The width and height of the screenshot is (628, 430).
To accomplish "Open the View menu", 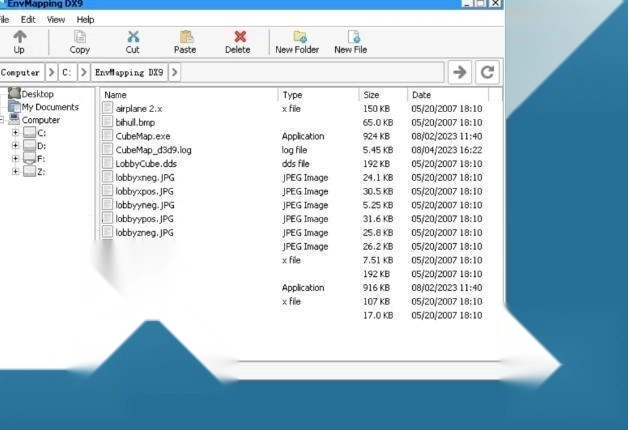I will (56, 19).
